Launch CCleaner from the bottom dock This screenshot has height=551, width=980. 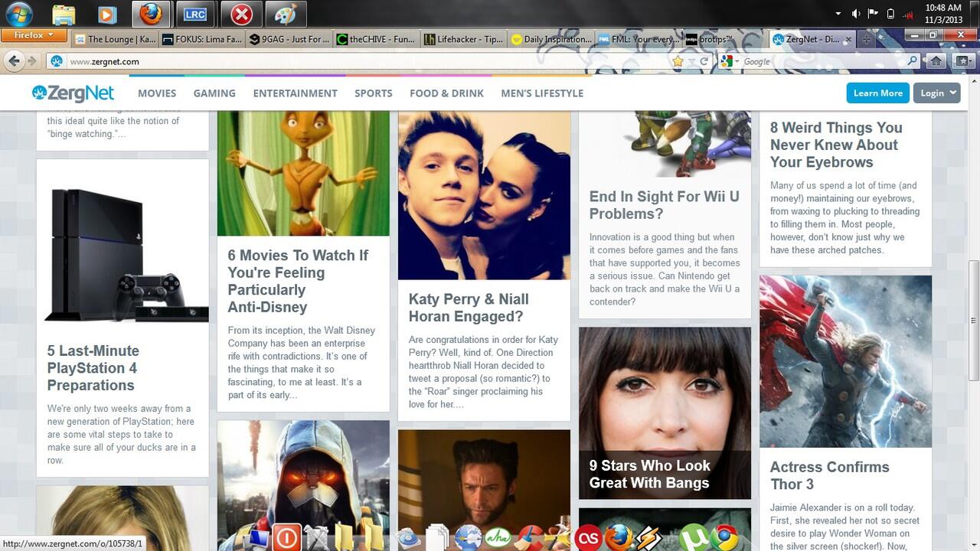[x=531, y=537]
